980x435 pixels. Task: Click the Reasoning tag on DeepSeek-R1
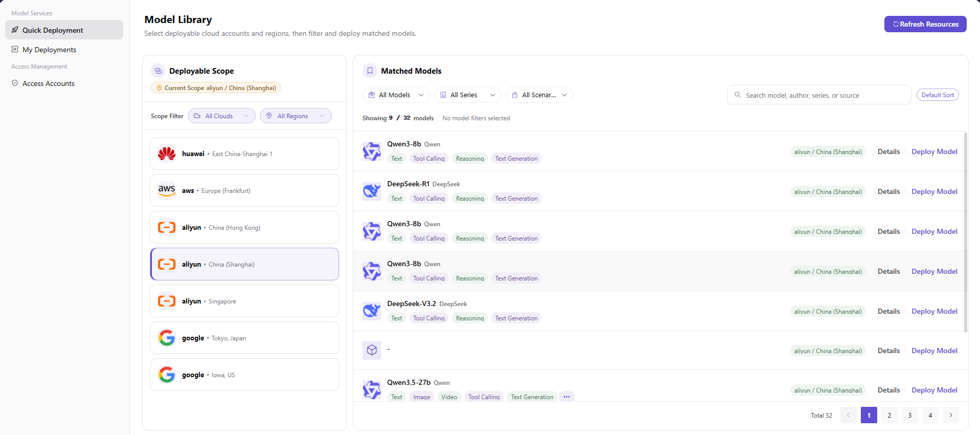470,199
